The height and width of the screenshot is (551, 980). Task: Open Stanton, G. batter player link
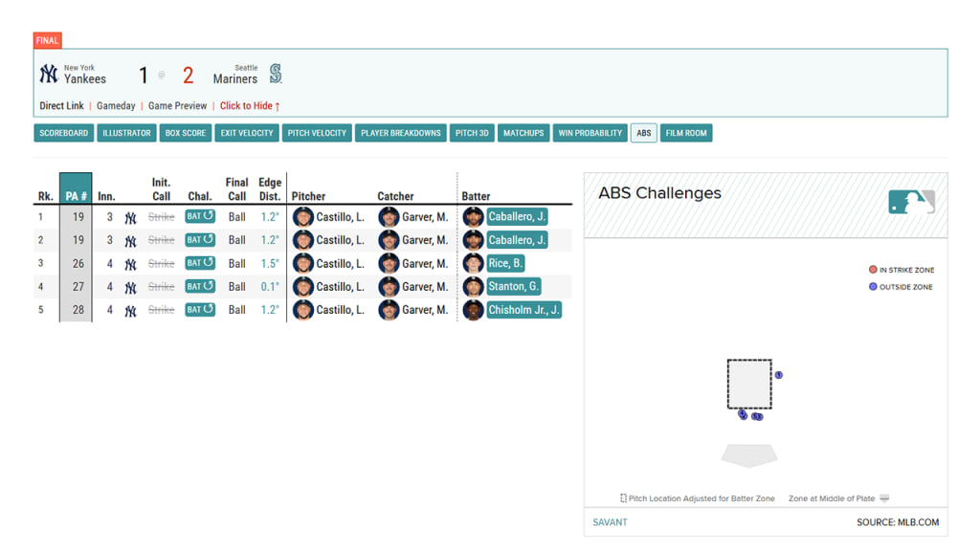point(513,287)
